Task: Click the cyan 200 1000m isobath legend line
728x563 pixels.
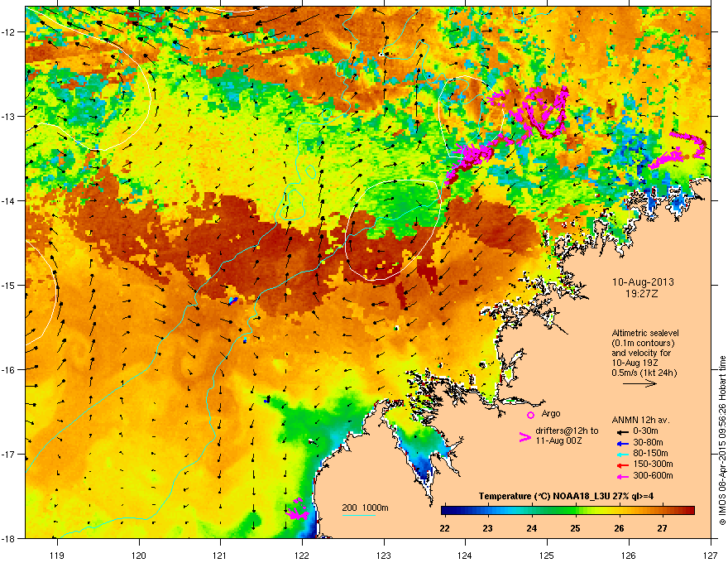Action: pyautogui.click(x=358, y=515)
